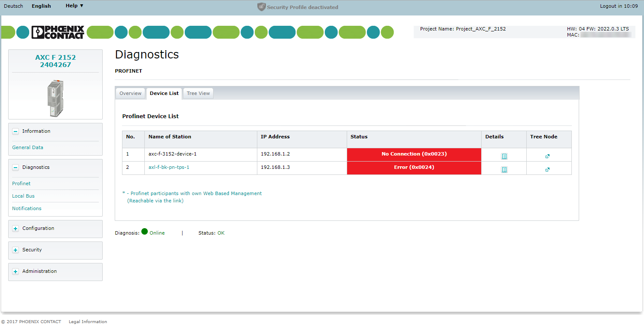Expand the Security section
Screen dimensions: 644x327
15,250
